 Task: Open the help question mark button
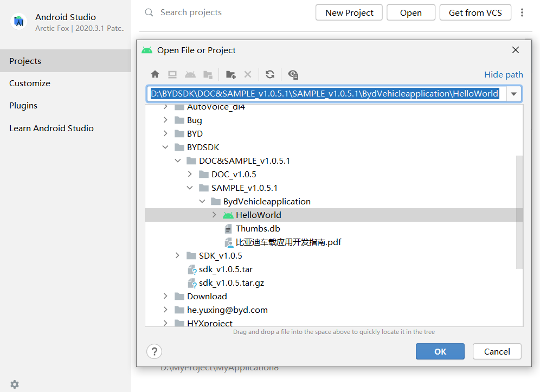click(x=155, y=351)
